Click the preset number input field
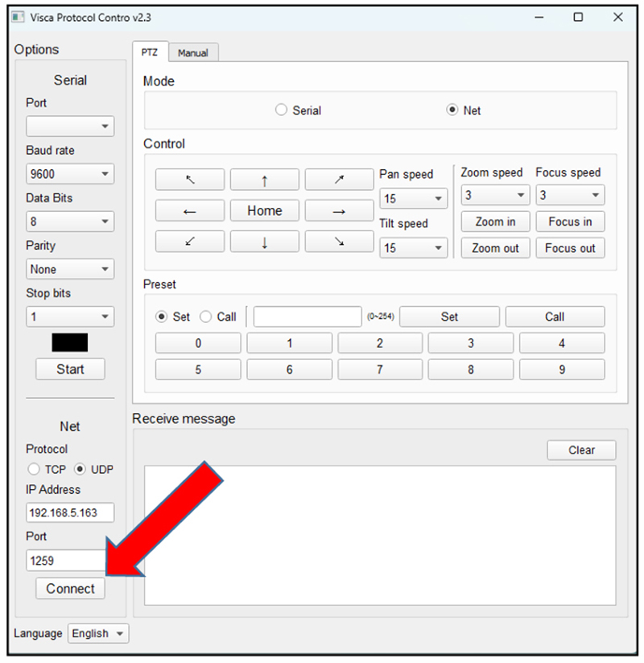This screenshot has height=663, width=644. [x=308, y=317]
